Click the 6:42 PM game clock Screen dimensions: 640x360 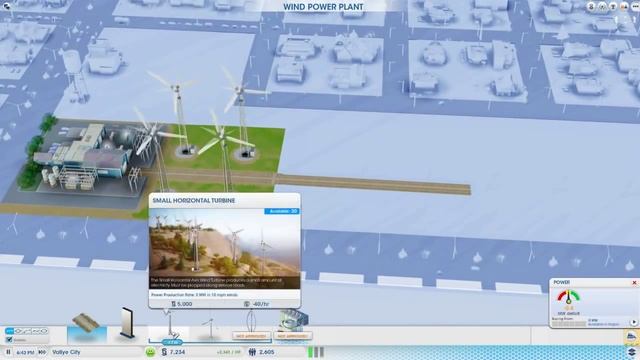point(25,352)
